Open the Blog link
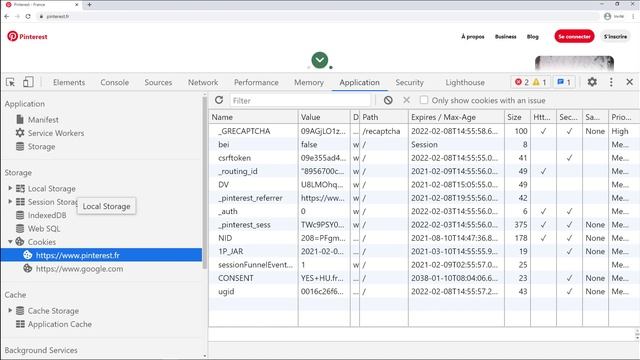Image resolution: width=640 pixels, height=360 pixels. tap(532, 36)
